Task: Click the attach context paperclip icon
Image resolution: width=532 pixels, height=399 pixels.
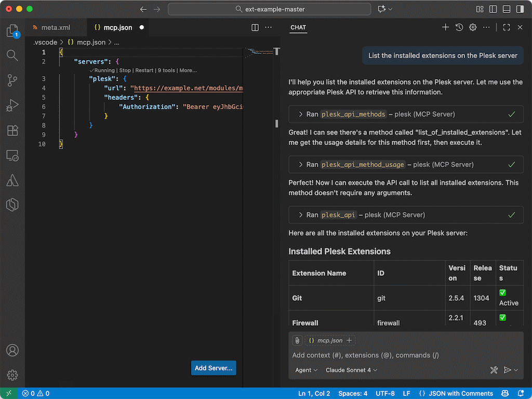Action: coord(297,341)
